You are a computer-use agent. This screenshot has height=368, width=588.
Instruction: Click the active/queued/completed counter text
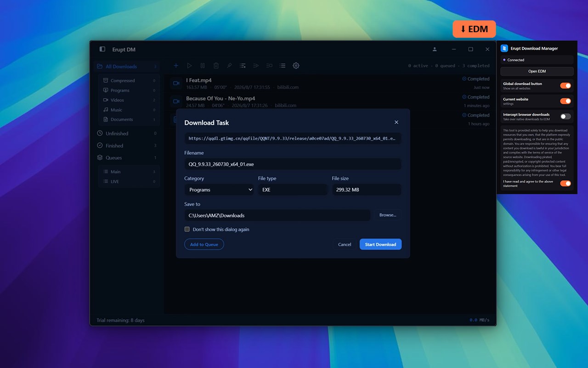click(449, 66)
